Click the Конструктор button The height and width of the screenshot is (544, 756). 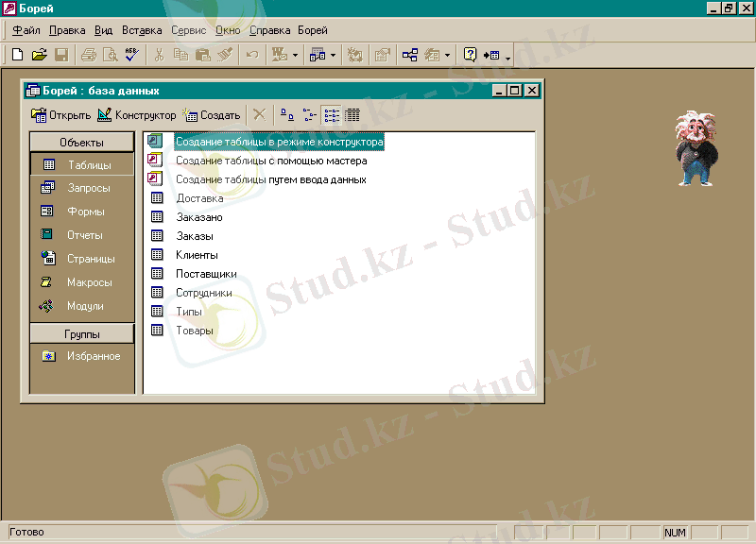(x=137, y=115)
